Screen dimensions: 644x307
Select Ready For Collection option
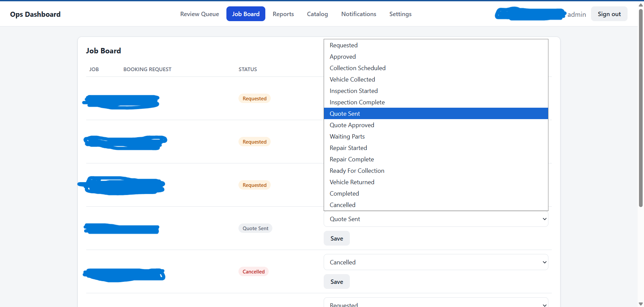click(x=436, y=171)
